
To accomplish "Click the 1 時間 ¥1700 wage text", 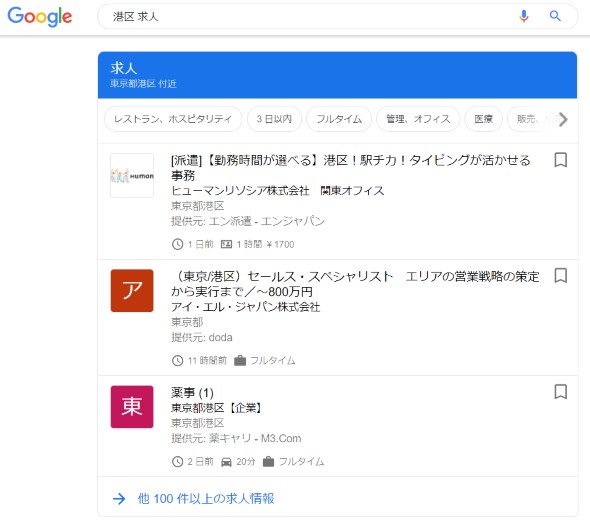I will 265,244.
